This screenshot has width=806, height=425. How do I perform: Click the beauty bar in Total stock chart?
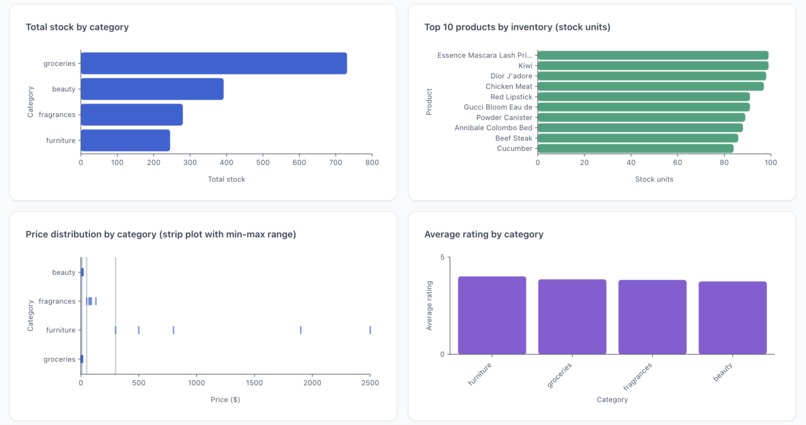pyautogui.click(x=152, y=89)
